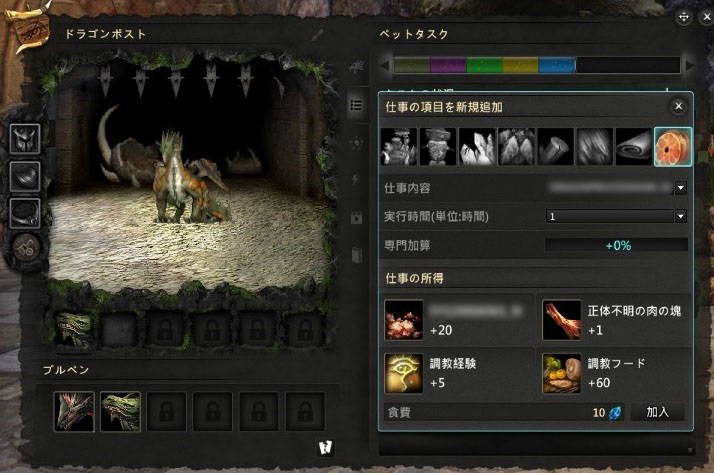Click the blue gem cost icon next to 10

click(615, 413)
